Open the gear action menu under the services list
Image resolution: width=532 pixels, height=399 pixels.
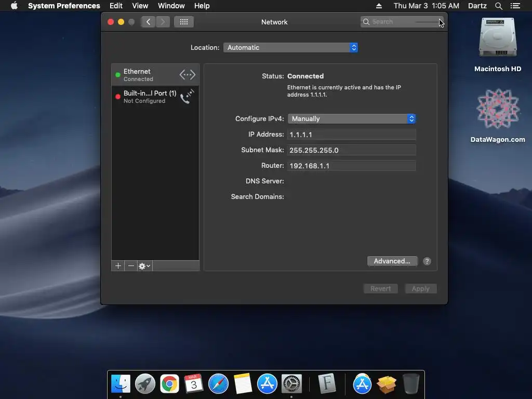[x=144, y=266]
